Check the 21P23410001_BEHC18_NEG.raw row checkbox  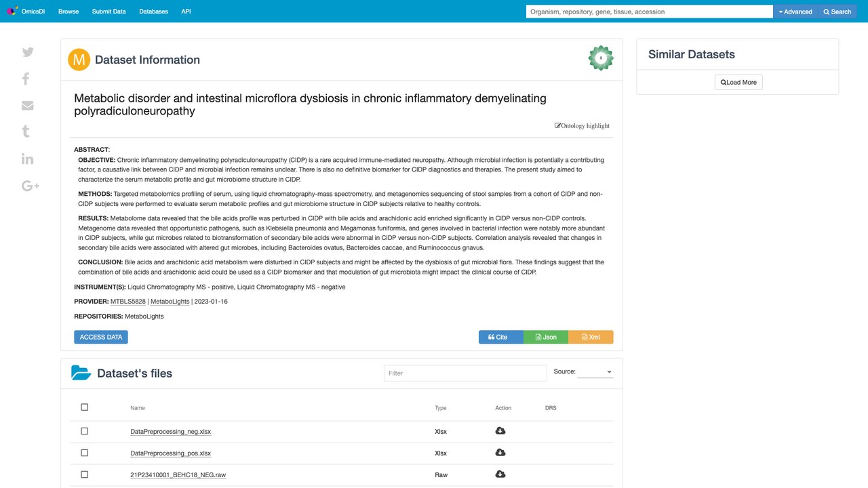point(85,474)
